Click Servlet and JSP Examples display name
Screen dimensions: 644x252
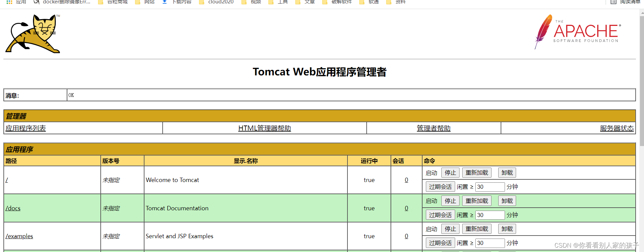tap(179, 236)
